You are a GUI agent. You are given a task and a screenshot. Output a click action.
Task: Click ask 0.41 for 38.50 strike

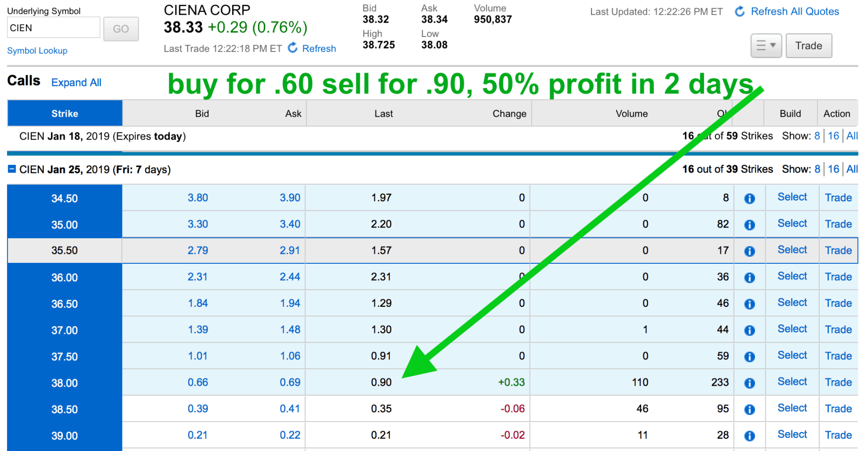[x=290, y=409]
